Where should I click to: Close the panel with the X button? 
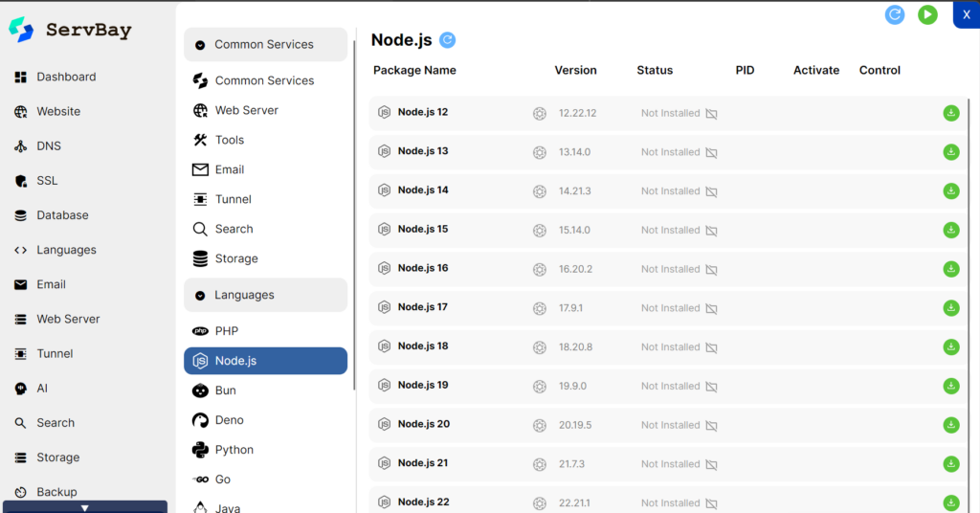tap(966, 14)
